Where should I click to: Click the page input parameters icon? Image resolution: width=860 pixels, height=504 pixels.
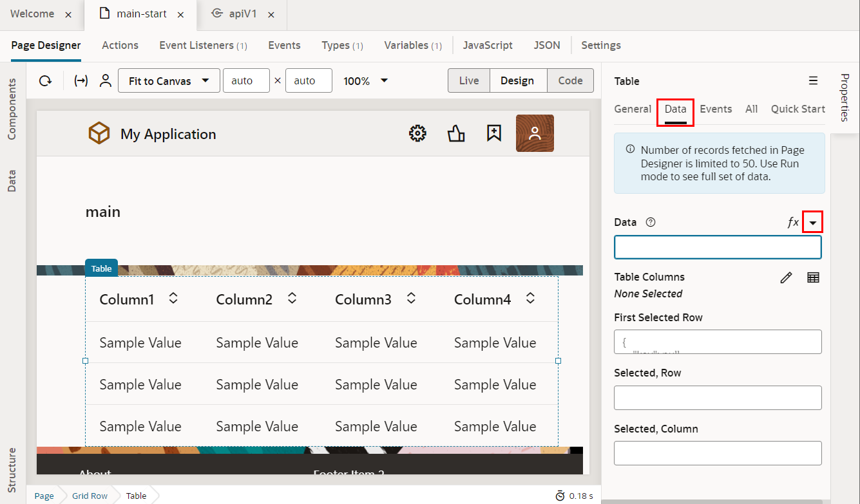click(81, 81)
